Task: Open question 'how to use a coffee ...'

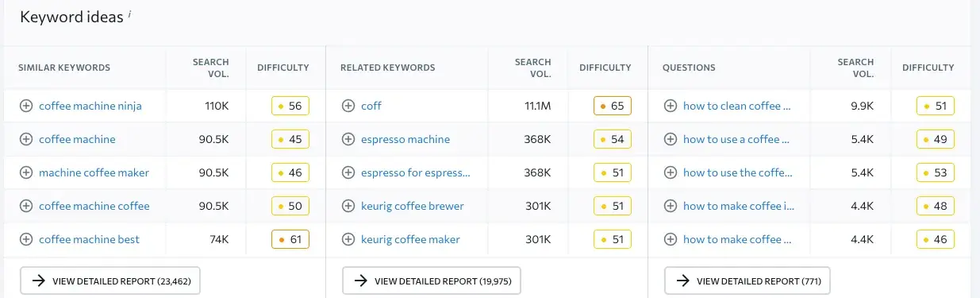Action: tap(737, 139)
